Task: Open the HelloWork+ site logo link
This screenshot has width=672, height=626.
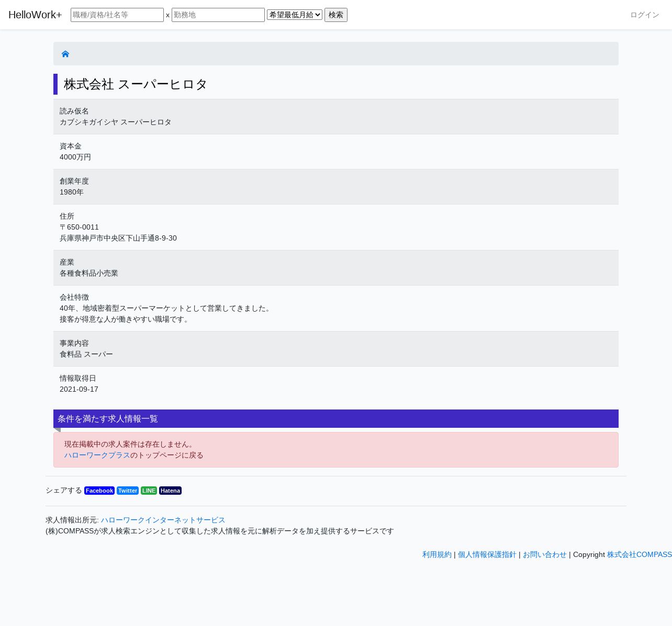Action: pos(35,15)
